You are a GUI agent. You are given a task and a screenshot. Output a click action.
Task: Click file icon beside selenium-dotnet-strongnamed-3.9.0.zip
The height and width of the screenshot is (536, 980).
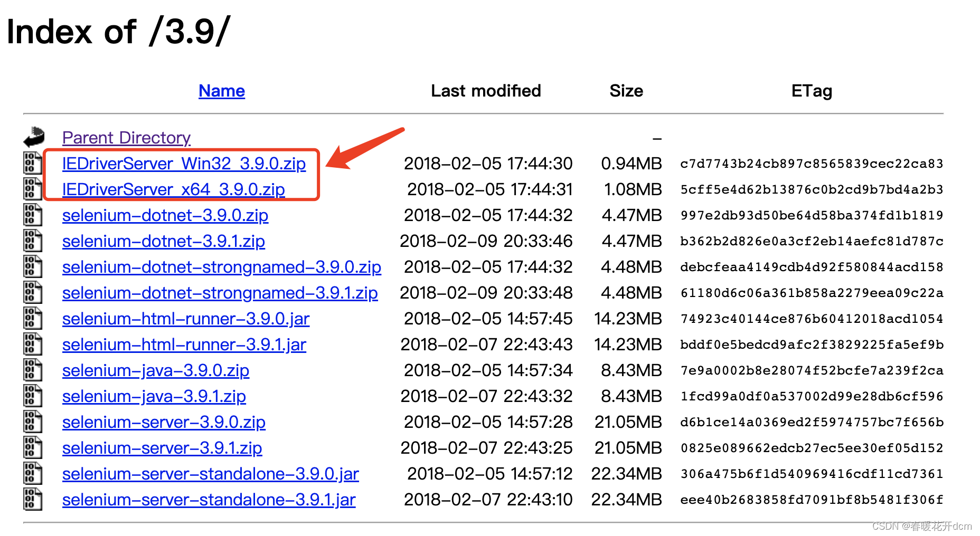pyautogui.click(x=33, y=266)
